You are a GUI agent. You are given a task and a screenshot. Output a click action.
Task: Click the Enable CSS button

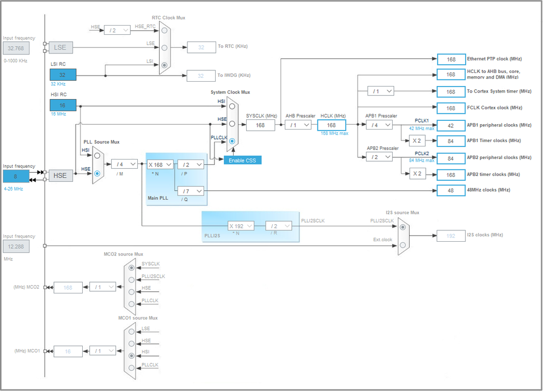pyautogui.click(x=242, y=161)
